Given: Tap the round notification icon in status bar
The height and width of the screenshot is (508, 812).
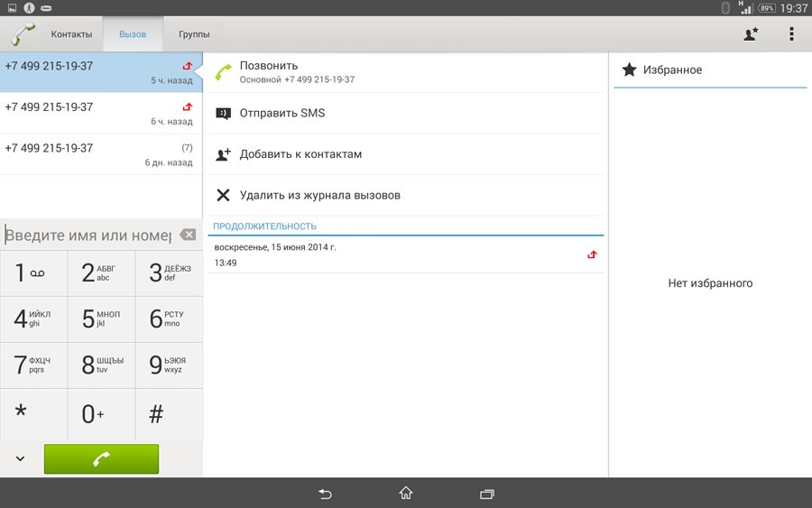Looking at the screenshot, I should (29, 8).
